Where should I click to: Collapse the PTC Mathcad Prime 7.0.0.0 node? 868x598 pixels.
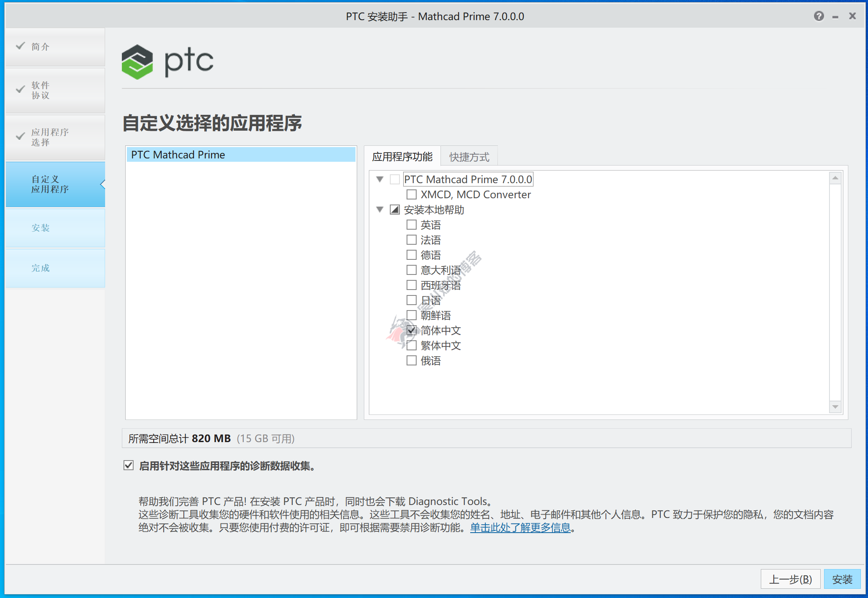click(380, 179)
